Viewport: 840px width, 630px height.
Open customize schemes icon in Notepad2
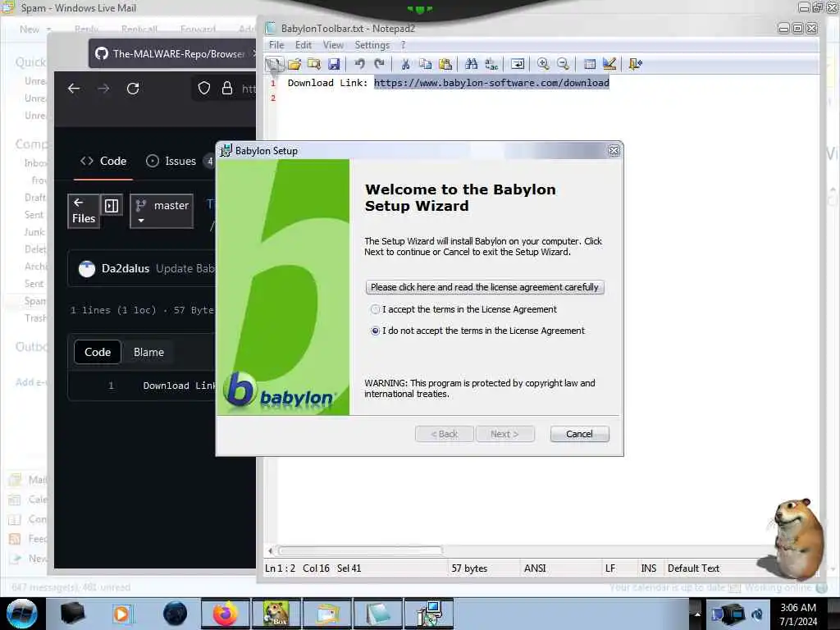pos(609,64)
